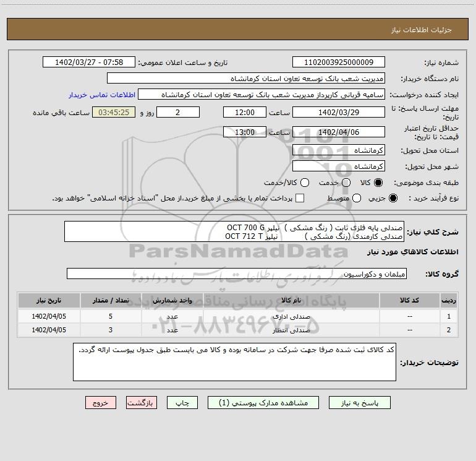This screenshot has height=461, width=476.
Task: Click the 'ردیف' column header
Action: [449, 300]
